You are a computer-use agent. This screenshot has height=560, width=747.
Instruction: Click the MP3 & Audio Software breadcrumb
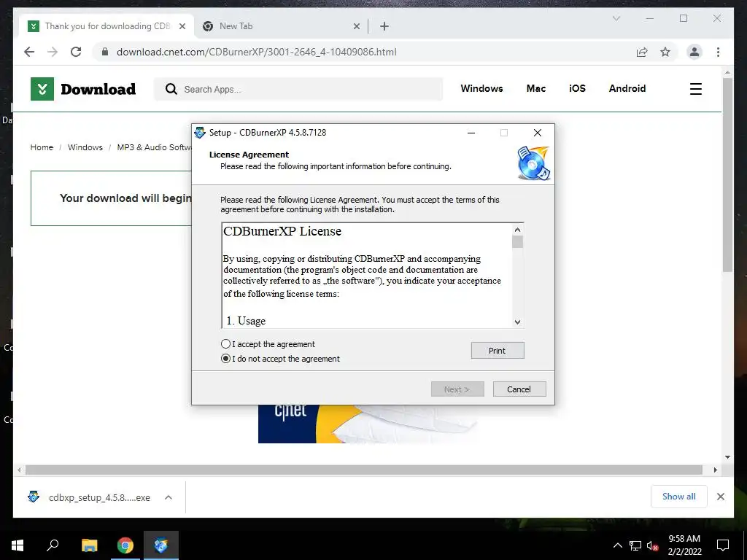(x=154, y=147)
